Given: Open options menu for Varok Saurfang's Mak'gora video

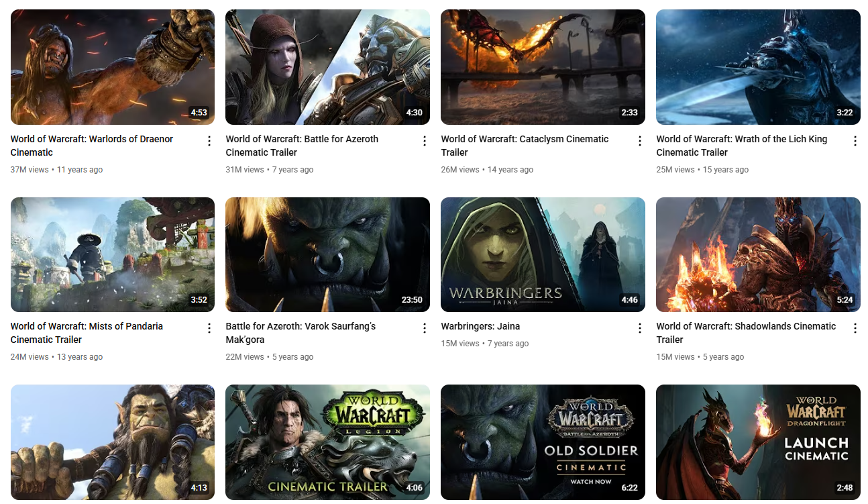Looking at the screenshot, I should [x=425, y=328].
